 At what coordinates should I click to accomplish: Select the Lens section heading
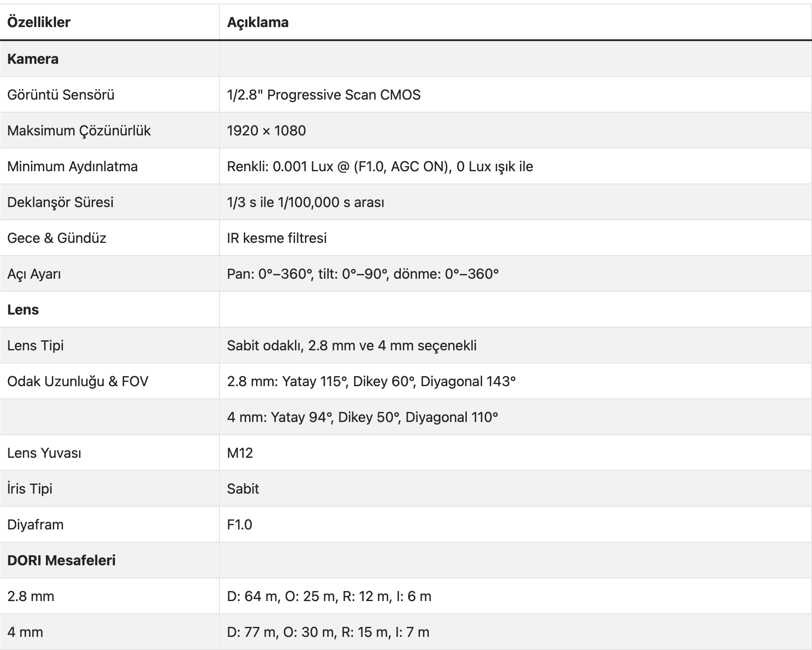pos(23,310)
